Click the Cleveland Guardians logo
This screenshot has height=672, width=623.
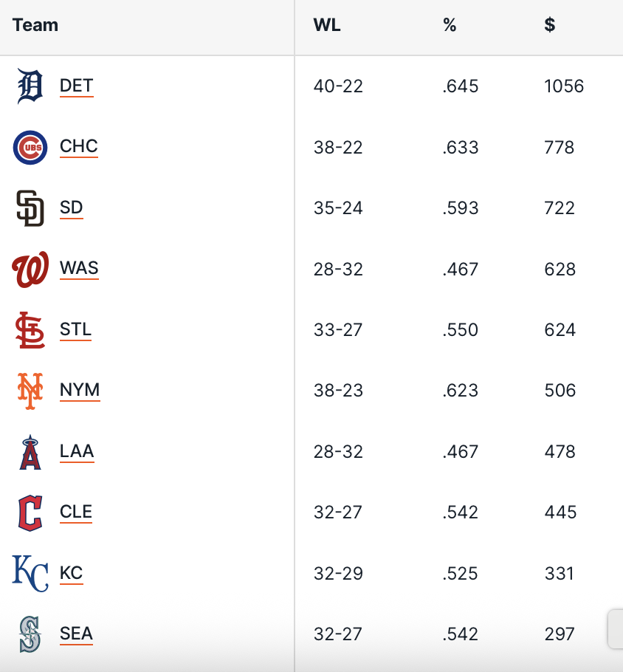[x=30, y=512]
